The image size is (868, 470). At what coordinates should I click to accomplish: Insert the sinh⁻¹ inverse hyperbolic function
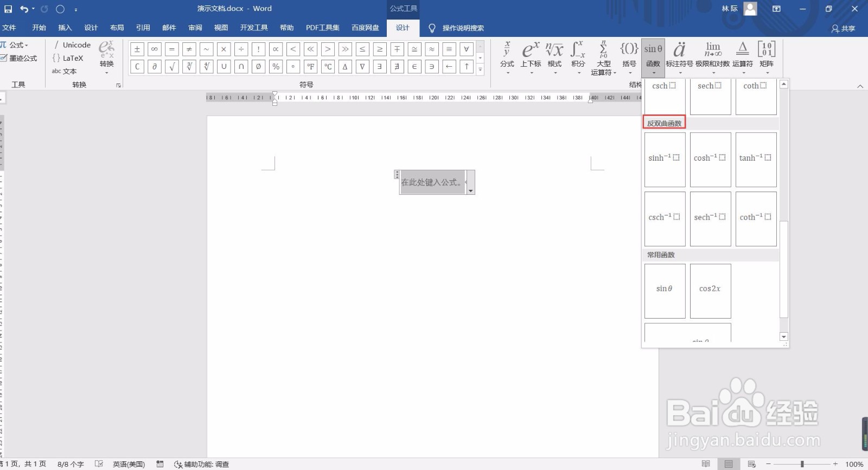pyautogui.click(x=665, y=160)
